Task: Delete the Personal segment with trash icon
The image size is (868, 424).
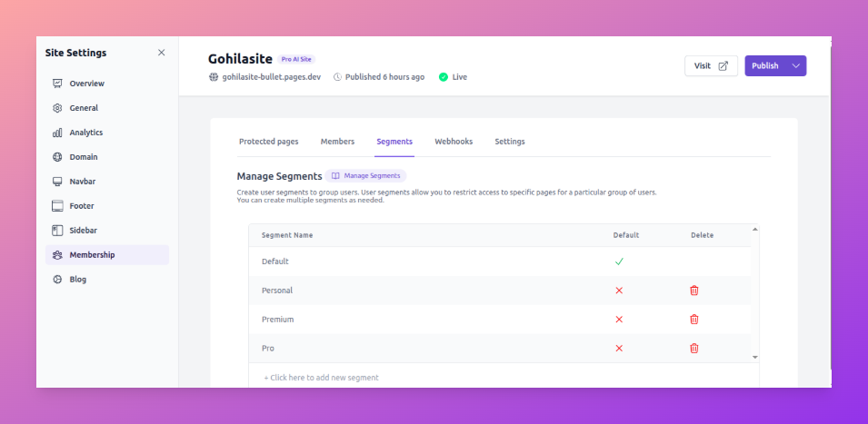Action: [693, 291]
